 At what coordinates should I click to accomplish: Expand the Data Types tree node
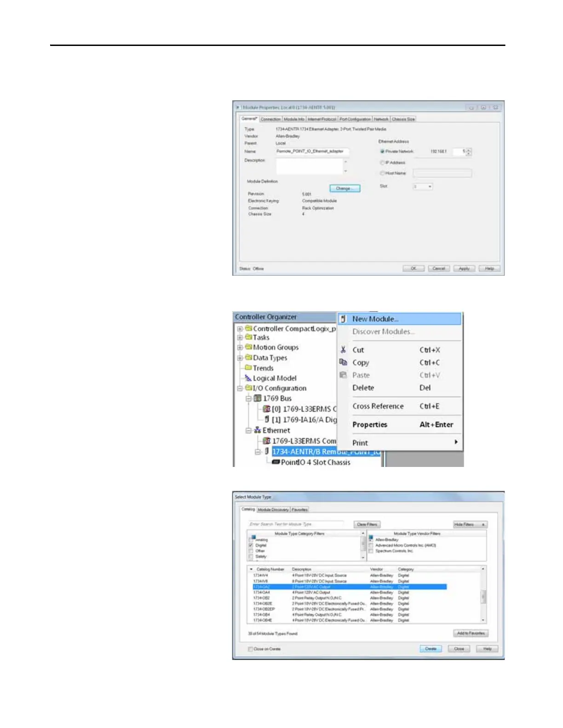click(x=240, y=358)
